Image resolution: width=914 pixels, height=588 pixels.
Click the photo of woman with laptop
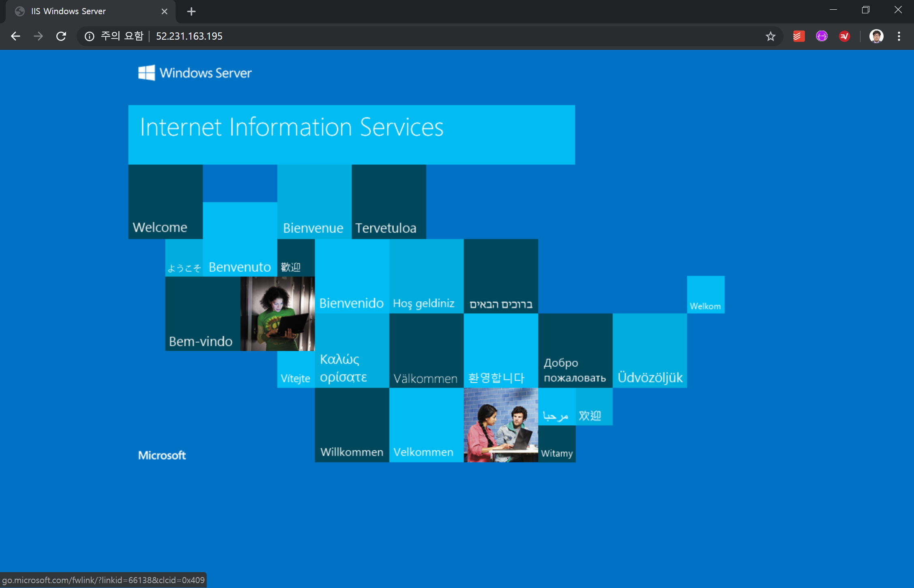(x=278, y=314)
